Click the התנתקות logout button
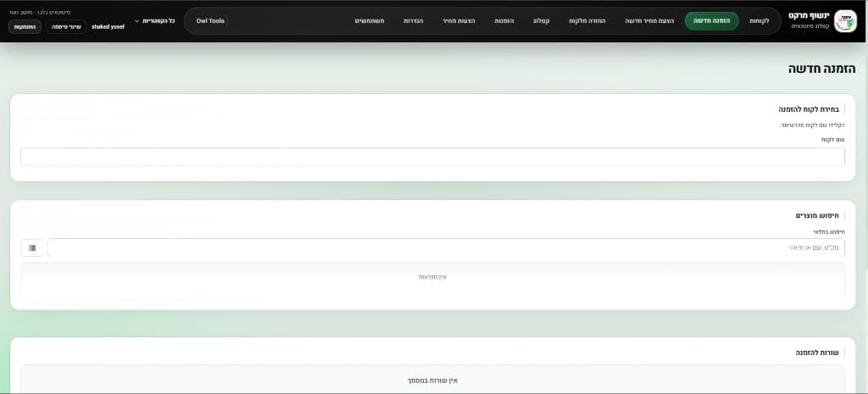 [25, 26]
